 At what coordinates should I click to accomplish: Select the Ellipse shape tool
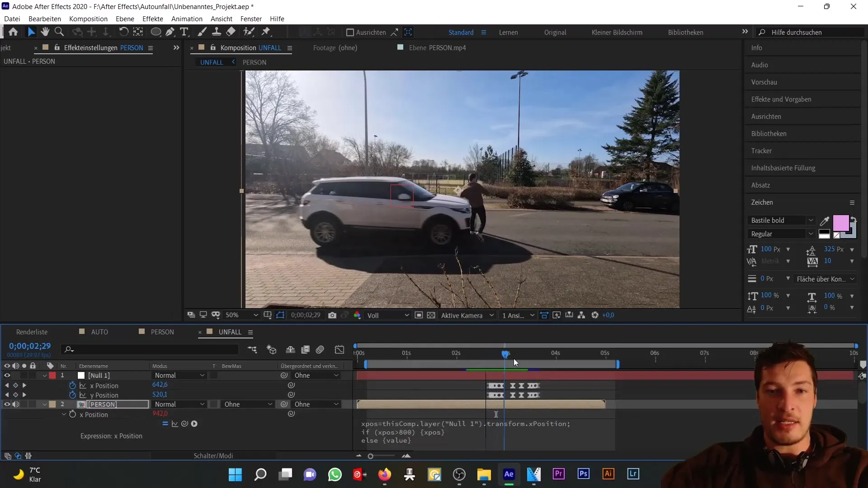pyautogui.click(x=156, y=32)
